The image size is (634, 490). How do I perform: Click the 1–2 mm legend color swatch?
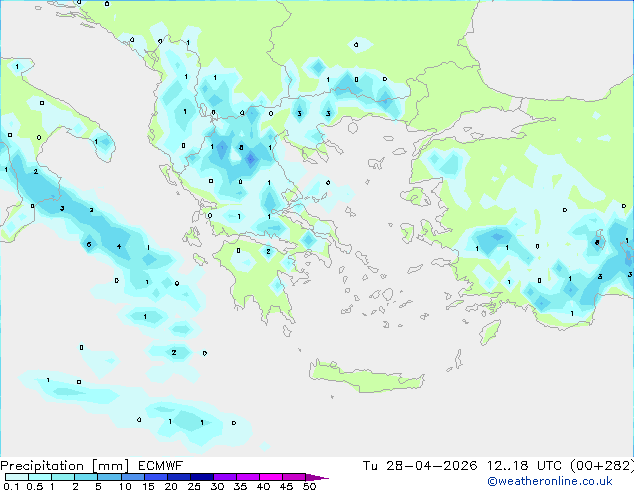[x=63, y=477]
